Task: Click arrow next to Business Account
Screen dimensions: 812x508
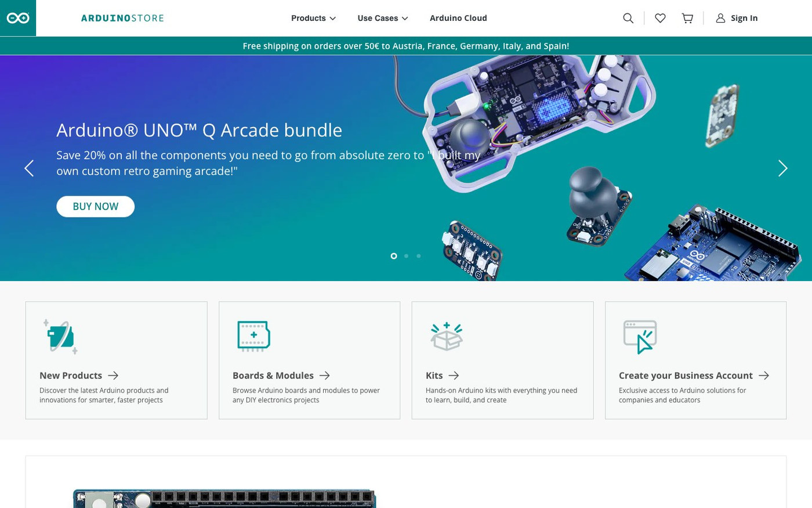Action: tap(764, 376)
